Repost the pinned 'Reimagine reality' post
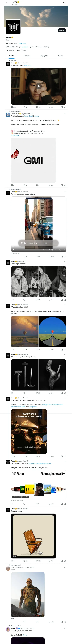Viewport: 72px width, 644px height. [x=24, y=107]
